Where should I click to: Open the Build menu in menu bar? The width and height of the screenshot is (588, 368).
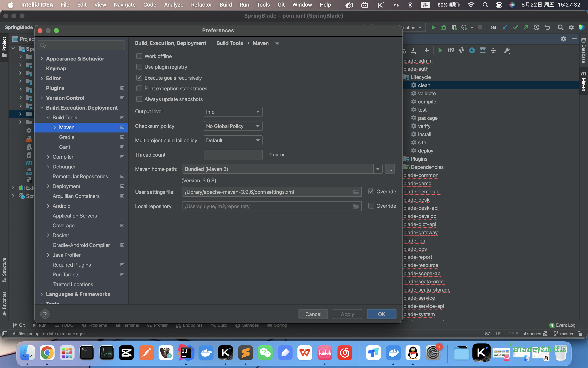(225, 5)
